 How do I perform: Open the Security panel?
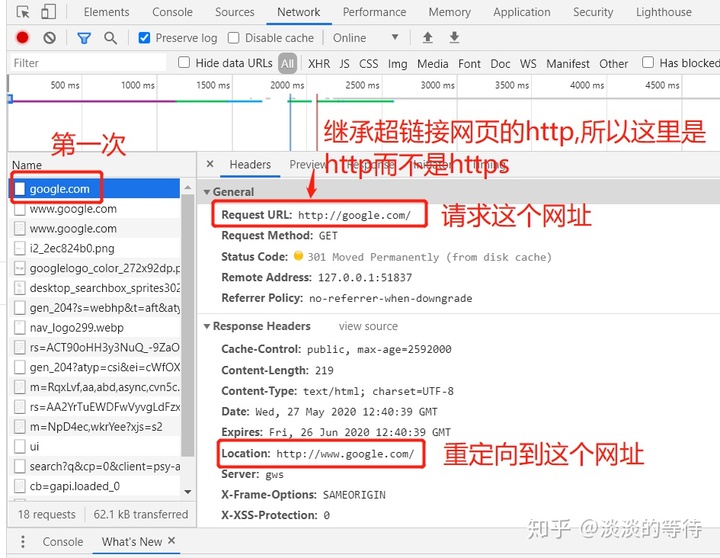(x=593, y=12)
